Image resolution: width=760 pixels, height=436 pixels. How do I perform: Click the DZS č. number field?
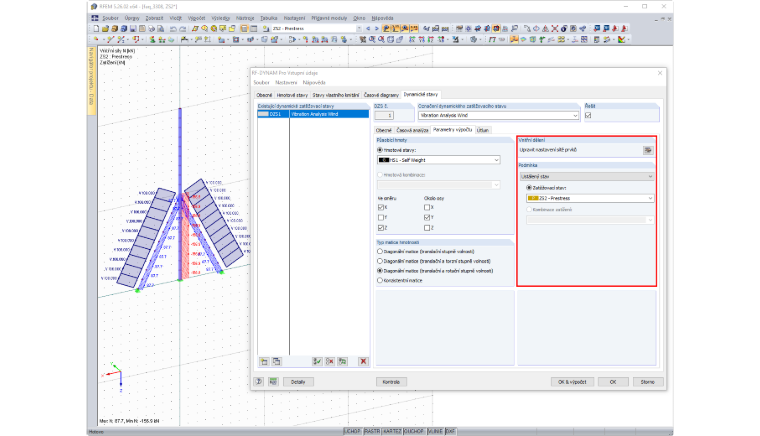383,115
